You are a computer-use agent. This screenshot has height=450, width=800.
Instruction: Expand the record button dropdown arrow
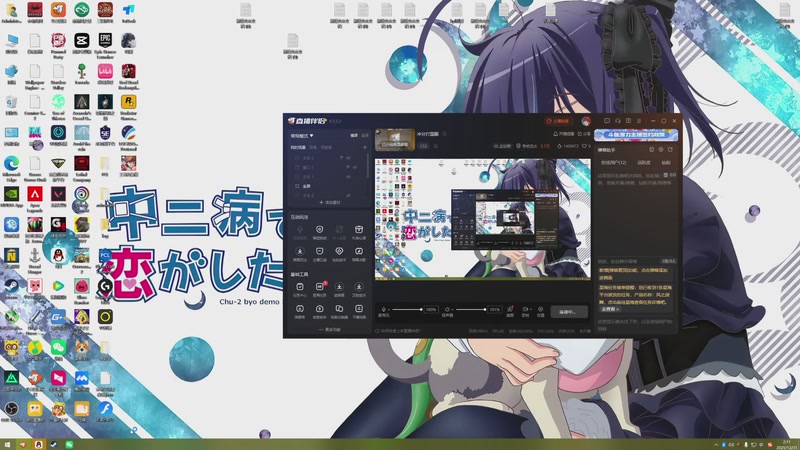point(531,309)
